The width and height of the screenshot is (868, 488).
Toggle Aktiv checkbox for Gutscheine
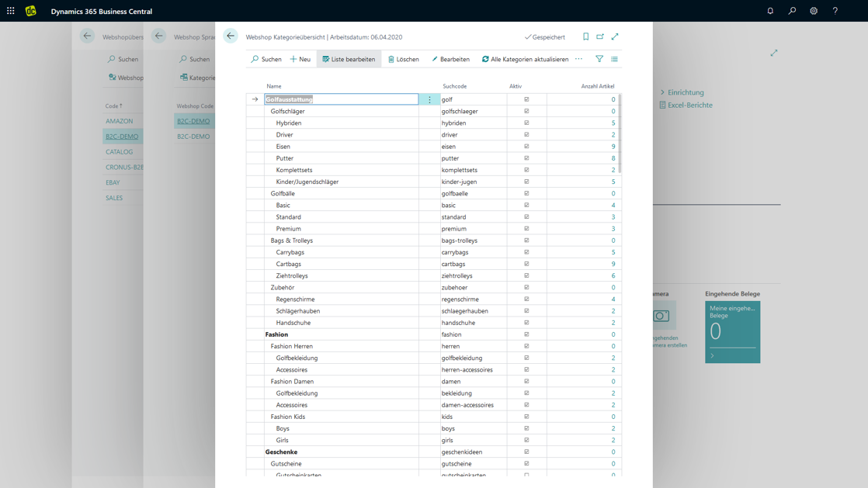coord(526,464)
